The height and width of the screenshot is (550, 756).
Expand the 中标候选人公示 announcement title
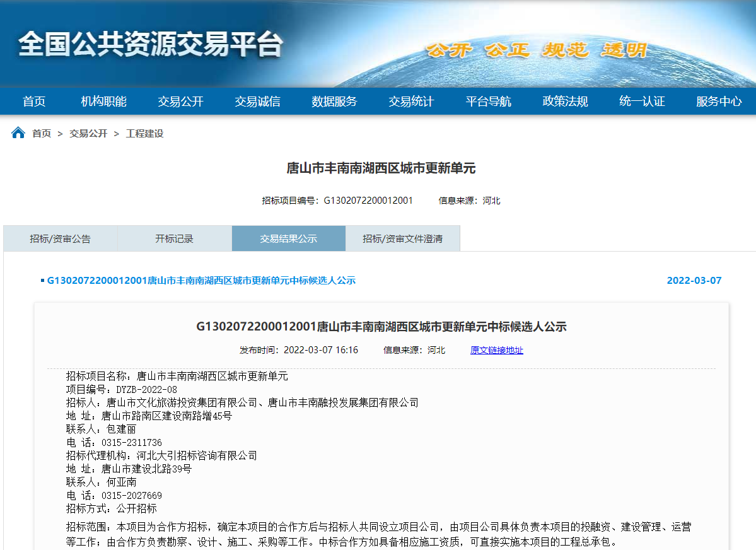point(201,280)
